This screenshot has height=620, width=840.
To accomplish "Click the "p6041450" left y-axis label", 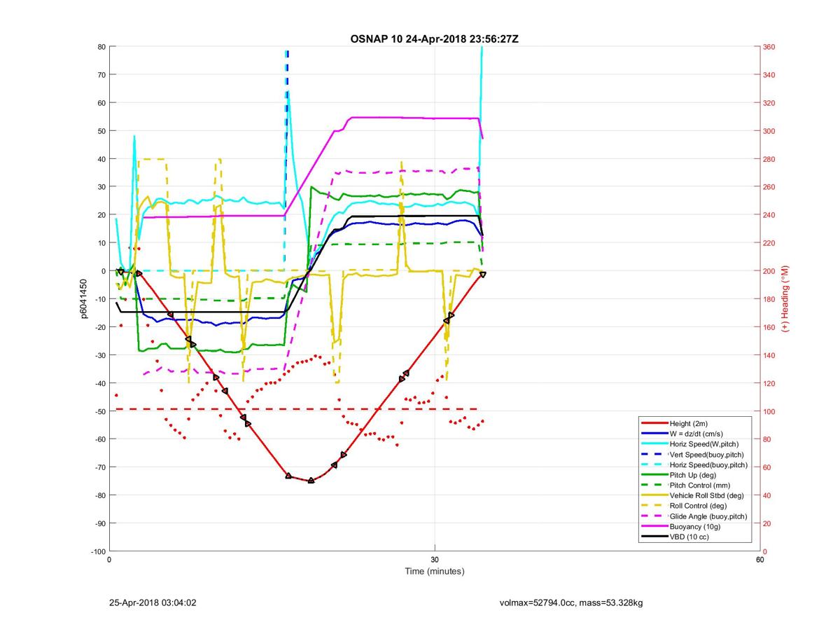I will (x=83, y=299).
